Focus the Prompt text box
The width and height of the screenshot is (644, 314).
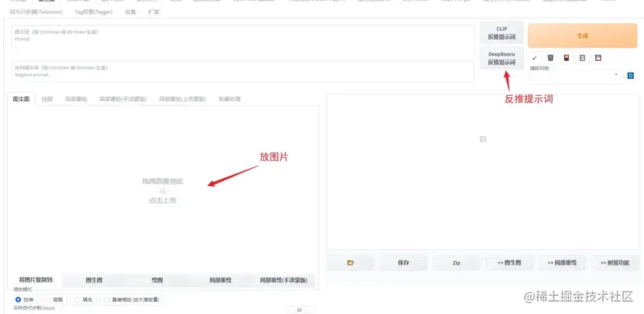pos(243,40)
